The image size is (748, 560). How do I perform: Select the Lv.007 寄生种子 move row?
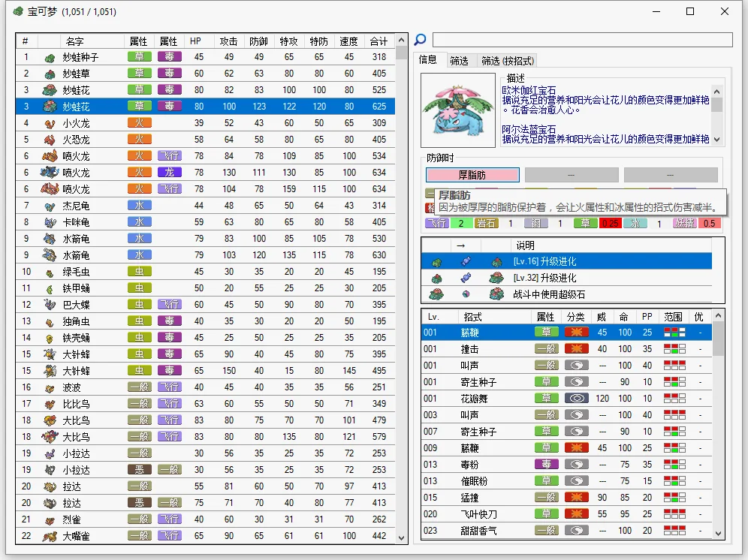click(x=567, y=431)
